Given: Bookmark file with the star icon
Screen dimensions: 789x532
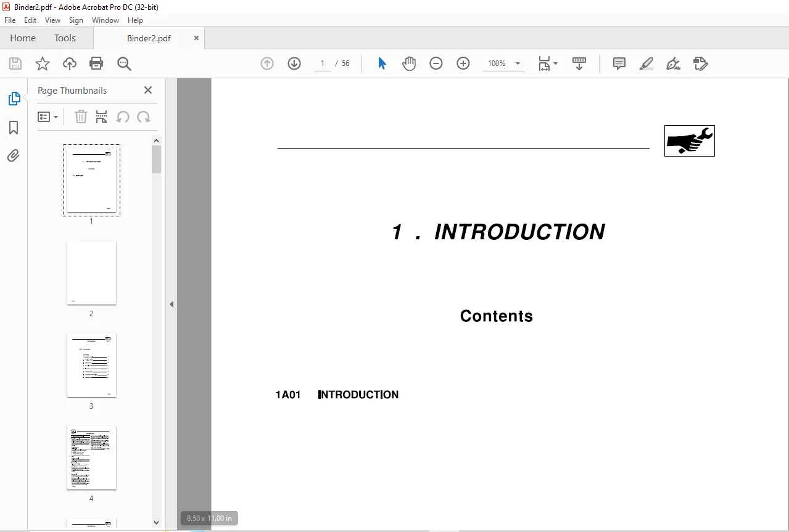Looking at the screenshot, I should [x=43, y=63].
